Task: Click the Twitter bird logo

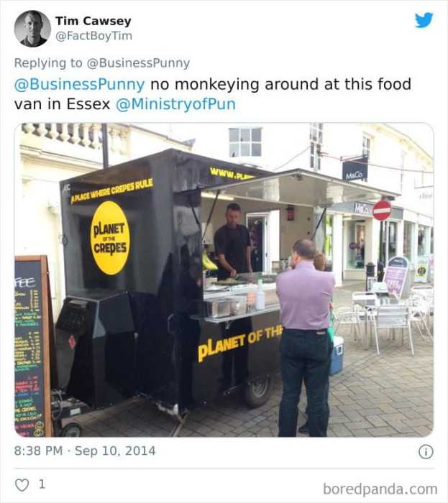Action: 424,20
